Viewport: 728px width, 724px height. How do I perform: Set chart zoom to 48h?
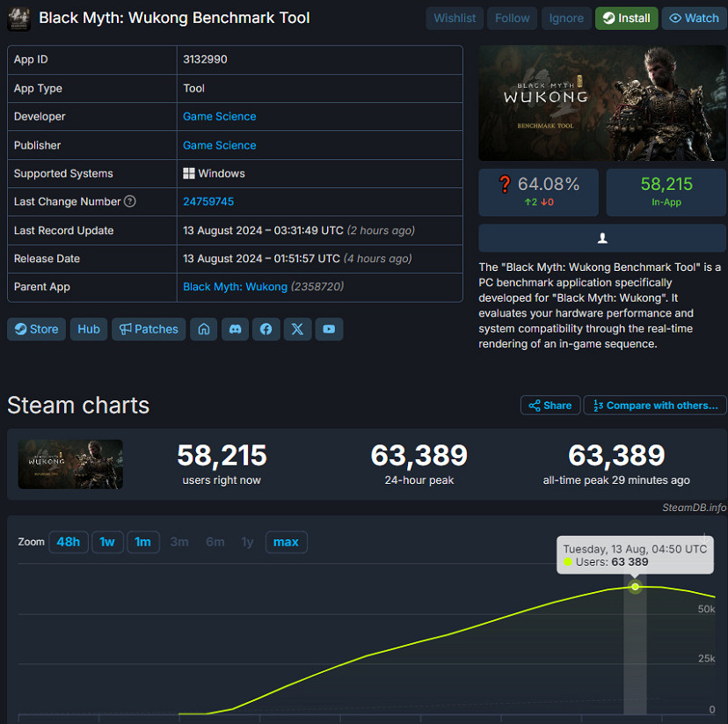pos(68,542)
